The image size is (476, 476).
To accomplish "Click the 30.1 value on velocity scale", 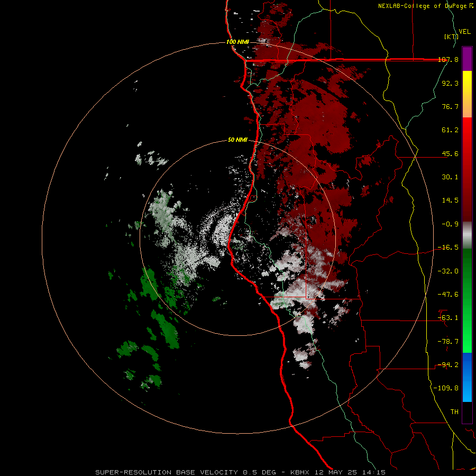I will point(450,177).
